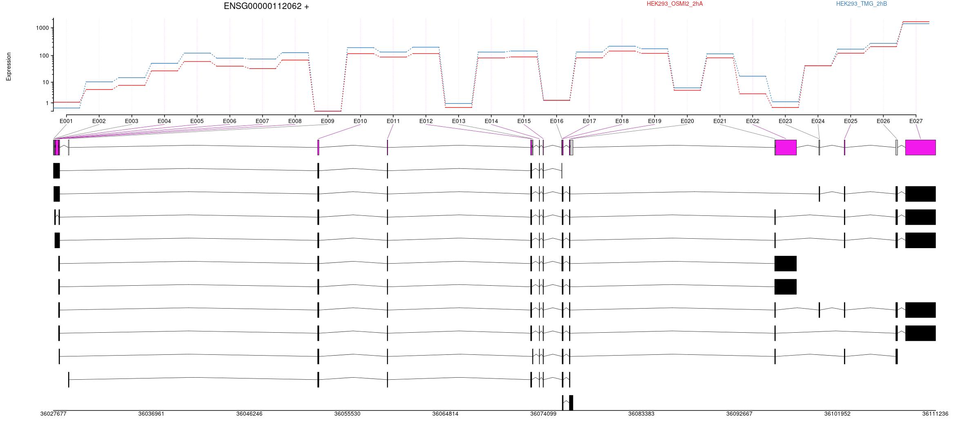Screen dimensions: 980x421
Task: Click exon label E007
Action: [x=262, y=121]
